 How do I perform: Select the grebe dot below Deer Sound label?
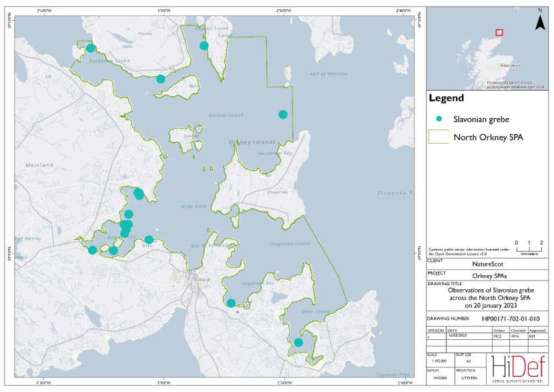(x=298, y=342)
